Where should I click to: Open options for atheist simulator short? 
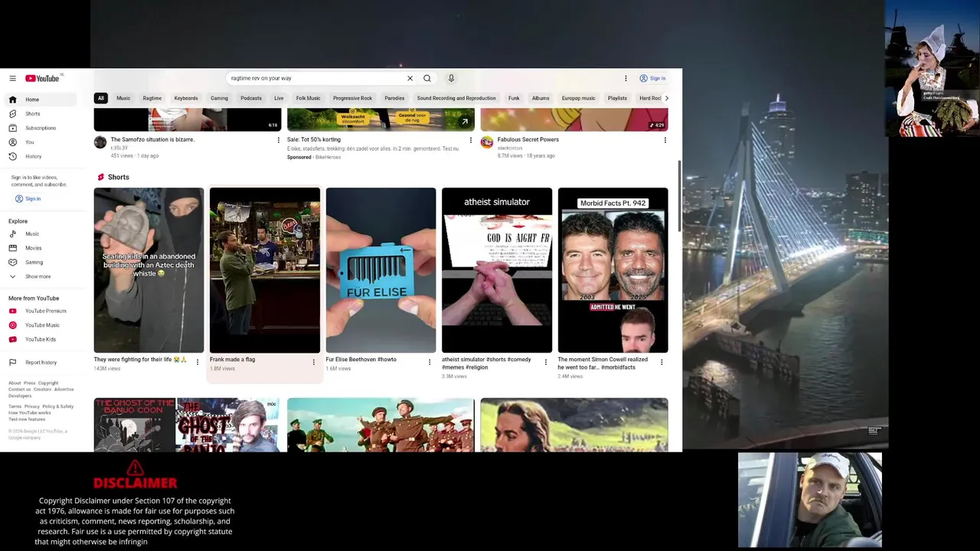[x=545, y=362]
